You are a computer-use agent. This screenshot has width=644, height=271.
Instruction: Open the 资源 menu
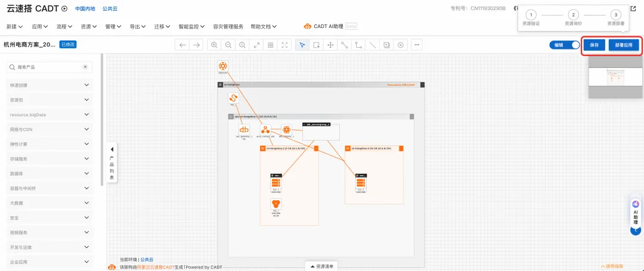[89, 27]
